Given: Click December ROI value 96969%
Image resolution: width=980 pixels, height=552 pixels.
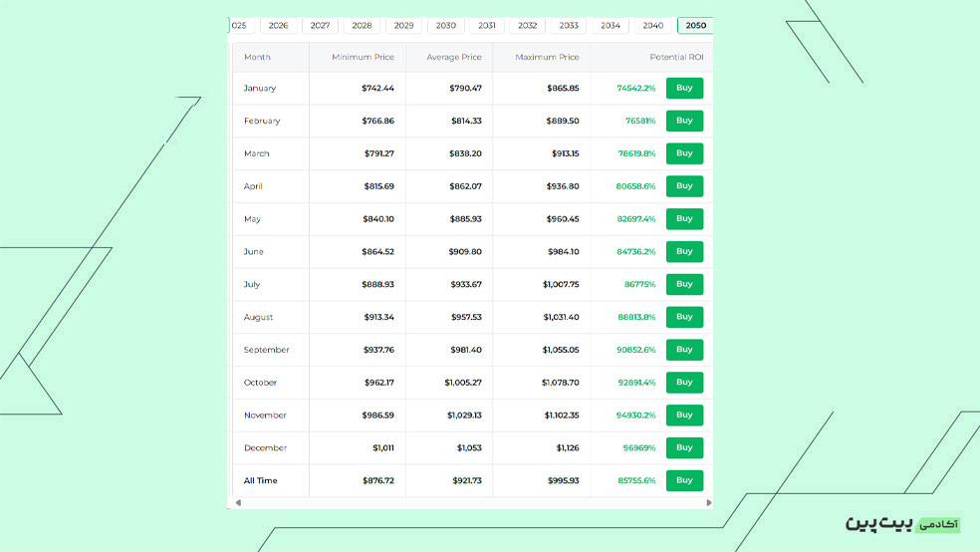Looking at the screenshot, I should pos(639,447).
